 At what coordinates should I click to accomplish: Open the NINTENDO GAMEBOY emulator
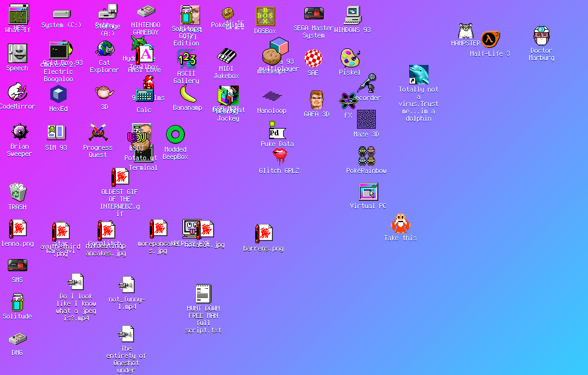tap(145, 13)
